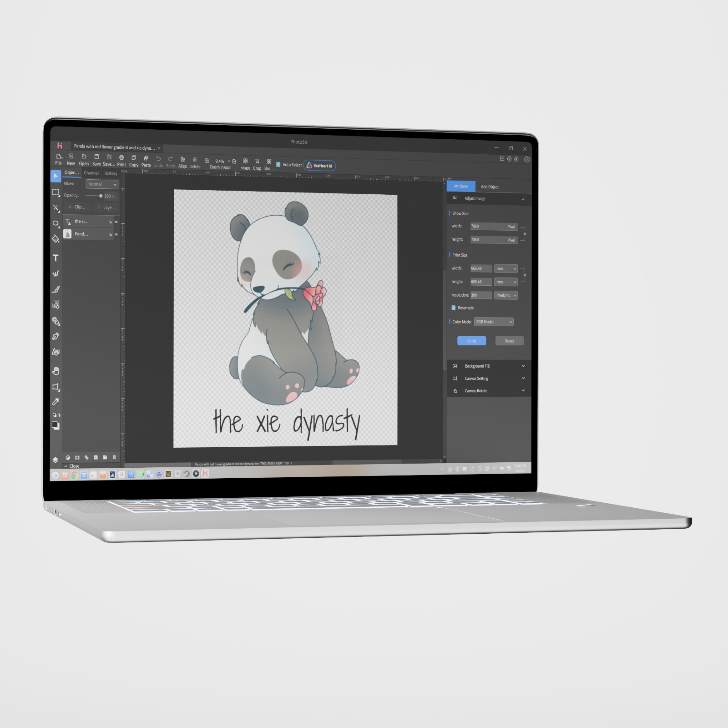The height and width of the screenshot is (728, 728).
Task: Click the Apply button
Action: tap(471, 341)
